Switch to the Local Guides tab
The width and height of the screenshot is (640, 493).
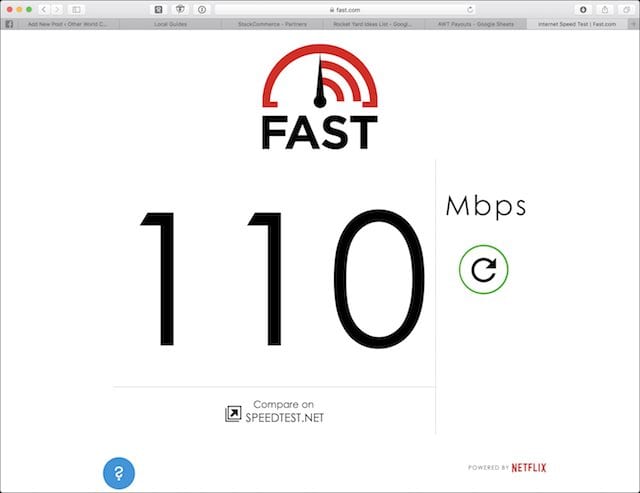tap(170, 24)
